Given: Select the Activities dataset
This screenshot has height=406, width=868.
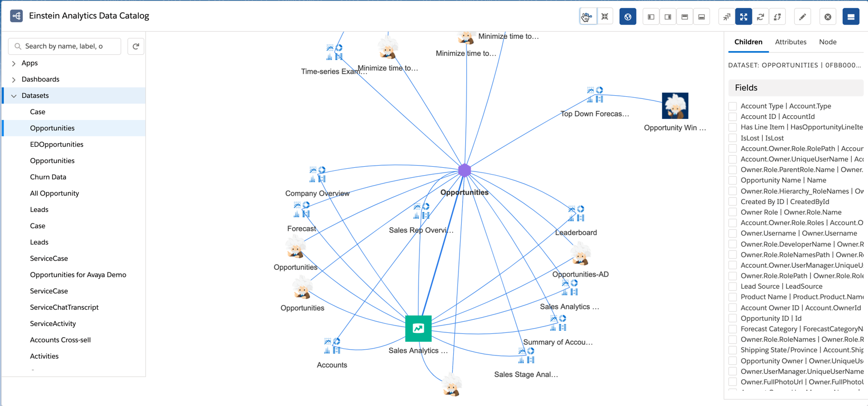Looking at the screenshot, I should pyautogui.click(x=44, y=357).
